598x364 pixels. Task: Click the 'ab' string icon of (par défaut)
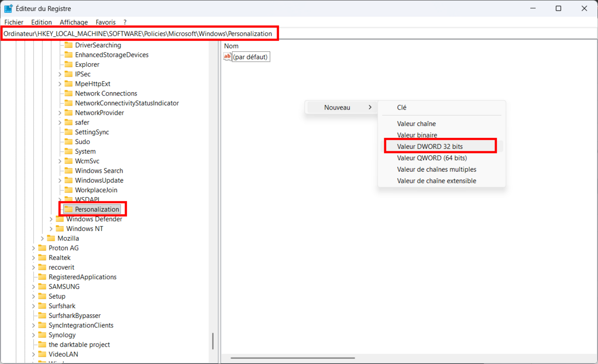[228, 57]
